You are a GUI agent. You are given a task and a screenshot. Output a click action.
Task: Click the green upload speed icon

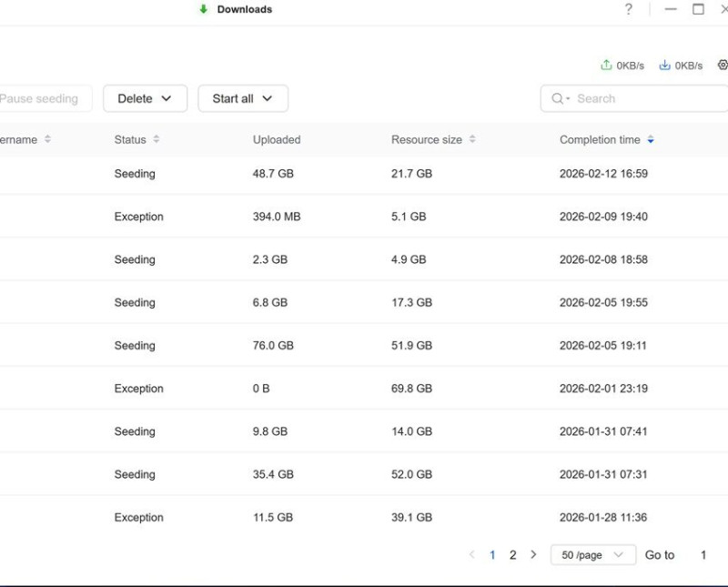pos(606,66)
